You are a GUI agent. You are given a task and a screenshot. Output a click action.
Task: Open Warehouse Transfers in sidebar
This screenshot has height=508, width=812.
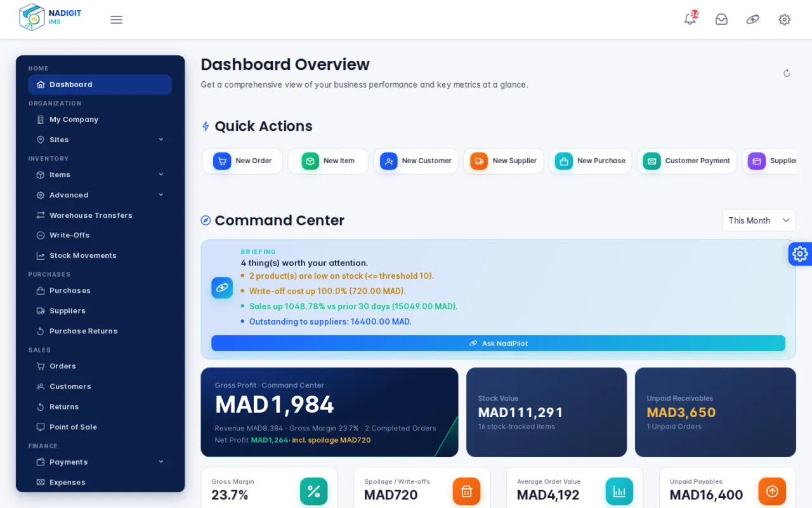[x=100, y=215]
